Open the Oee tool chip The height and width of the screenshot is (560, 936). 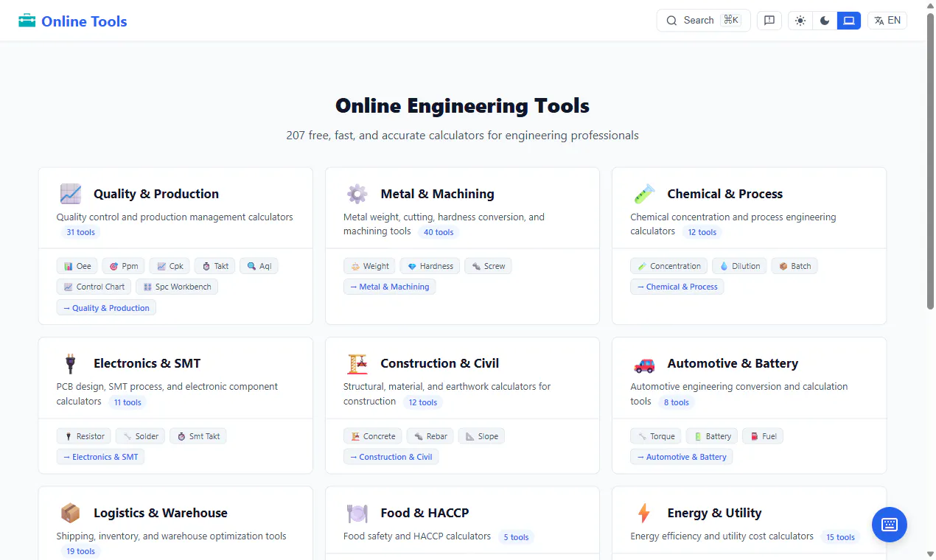tap(77, 266)
